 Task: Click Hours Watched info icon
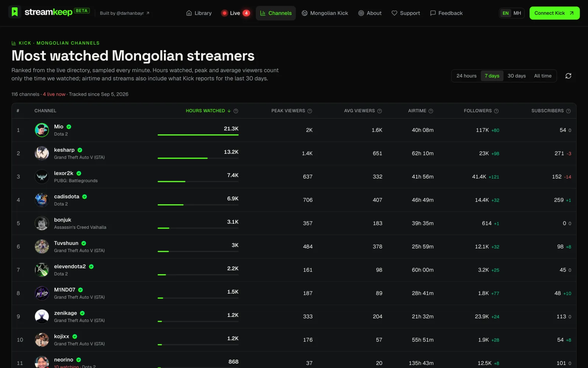[x=236, y=111]
